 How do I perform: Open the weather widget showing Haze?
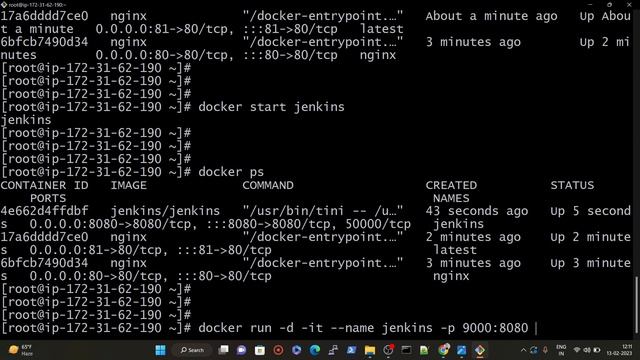21,350
